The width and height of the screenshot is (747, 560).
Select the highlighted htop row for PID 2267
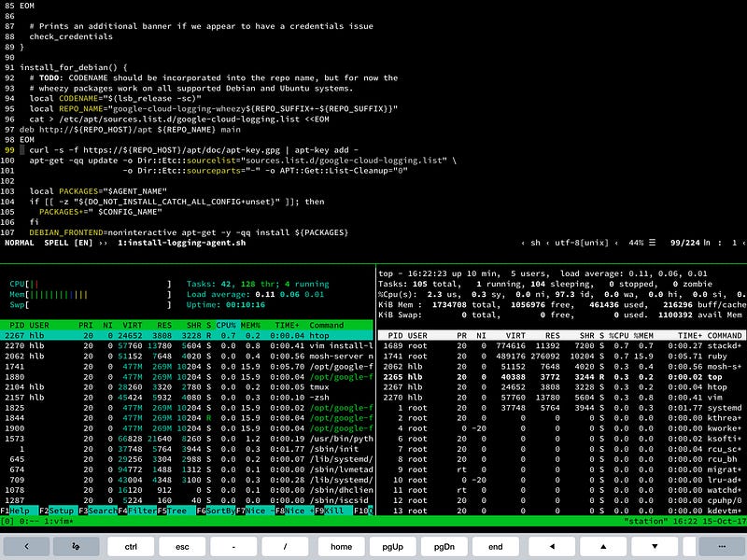[187, 336]
